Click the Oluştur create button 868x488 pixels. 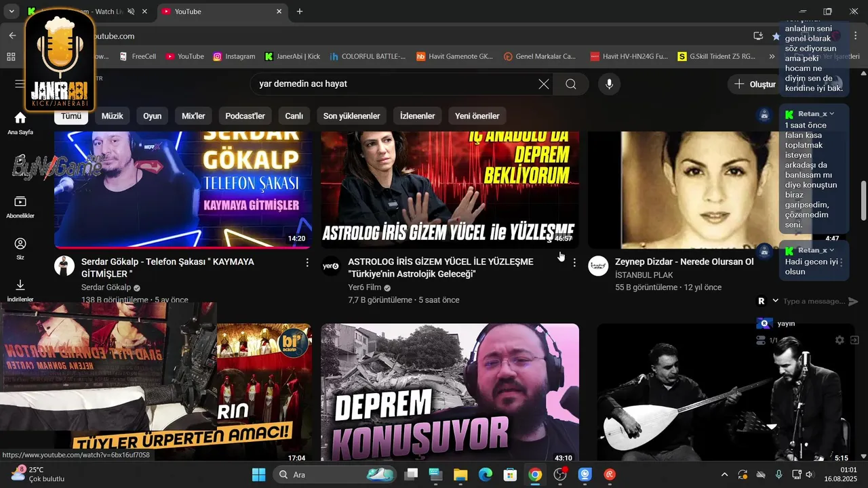[755, 84]
